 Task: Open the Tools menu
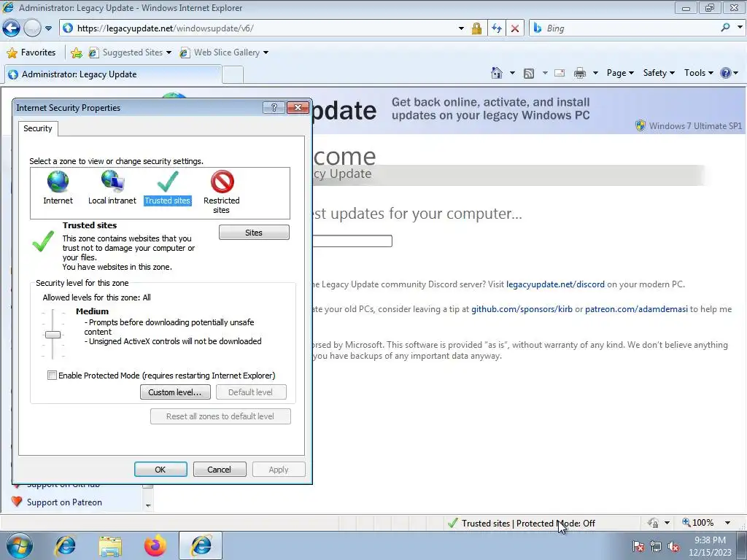[x=698, y=73]
